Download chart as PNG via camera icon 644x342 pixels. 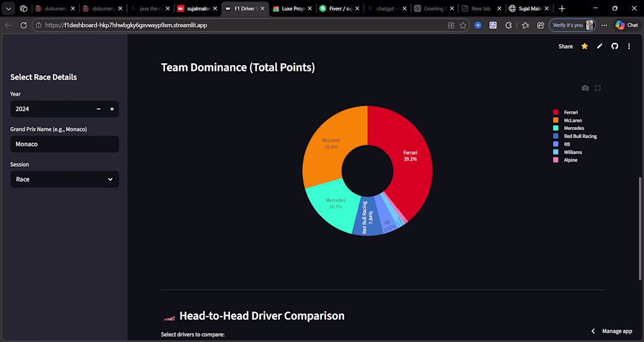click(x=585, y=88)
